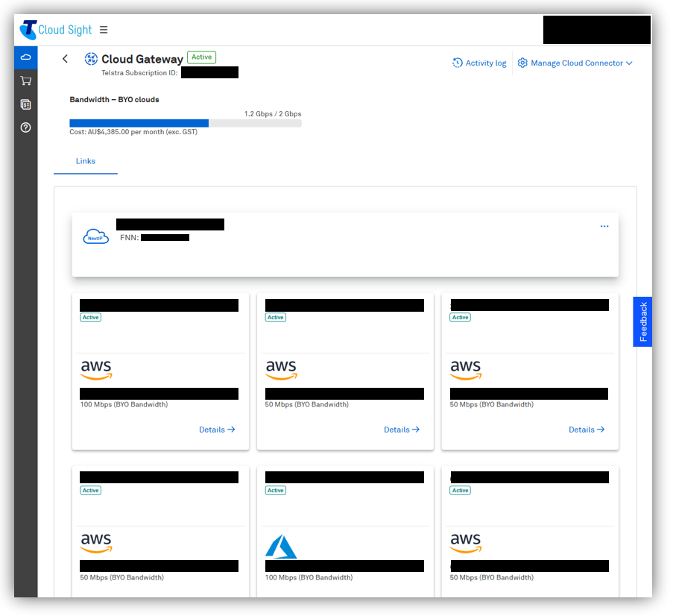Click the BYO clouds bandwidth usage bar
This screenshot has width=673, height=616.
click(185, 123)
